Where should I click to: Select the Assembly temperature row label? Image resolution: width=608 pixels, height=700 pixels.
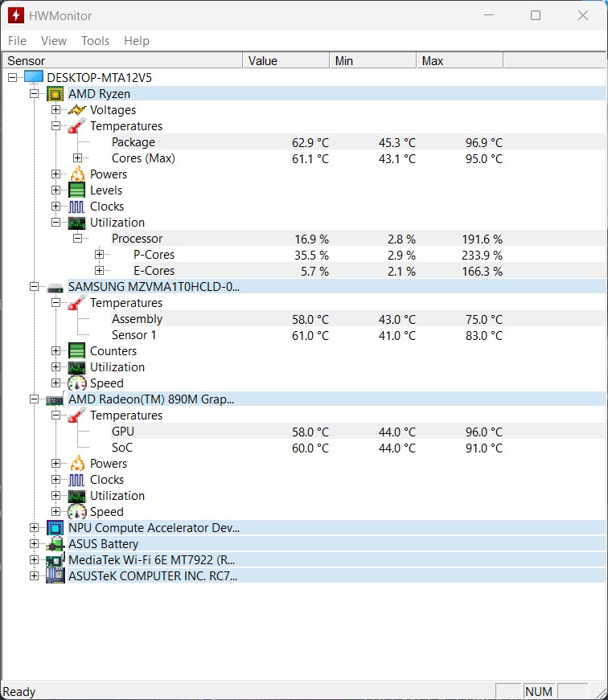138,319
